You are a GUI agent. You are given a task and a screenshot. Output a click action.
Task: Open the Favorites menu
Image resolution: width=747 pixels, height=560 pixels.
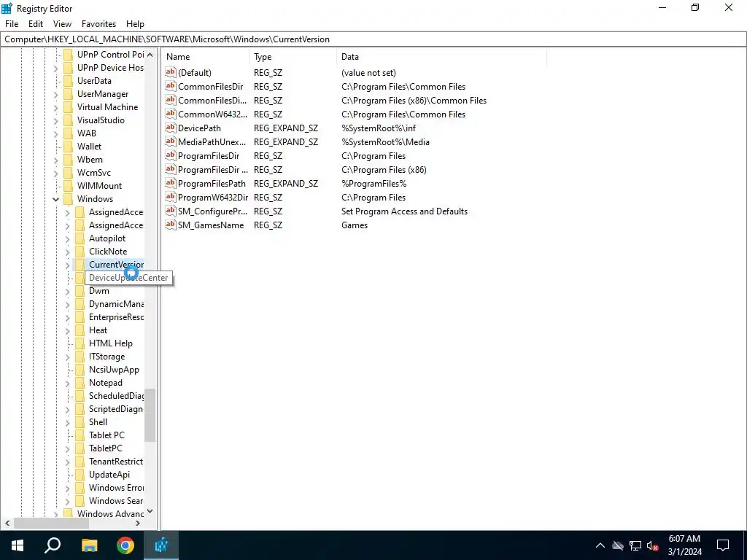pos(98,24)
